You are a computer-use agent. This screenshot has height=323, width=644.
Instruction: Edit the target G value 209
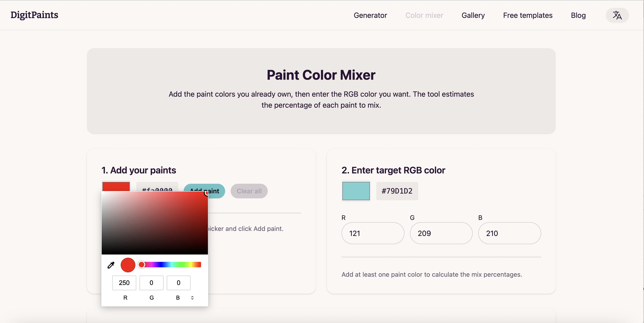pyautogui.click(x=441, y=233)
